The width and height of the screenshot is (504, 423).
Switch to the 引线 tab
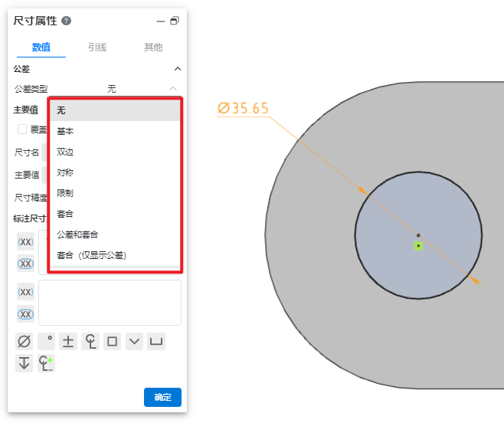(x=97, y=48)
